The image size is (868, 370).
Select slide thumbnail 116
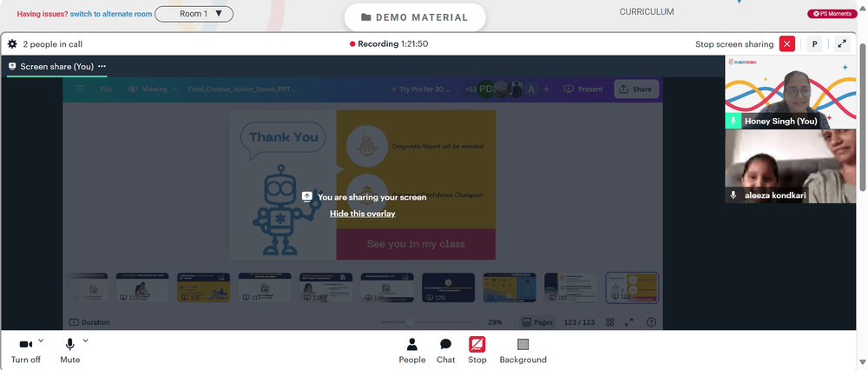[203, 287]
